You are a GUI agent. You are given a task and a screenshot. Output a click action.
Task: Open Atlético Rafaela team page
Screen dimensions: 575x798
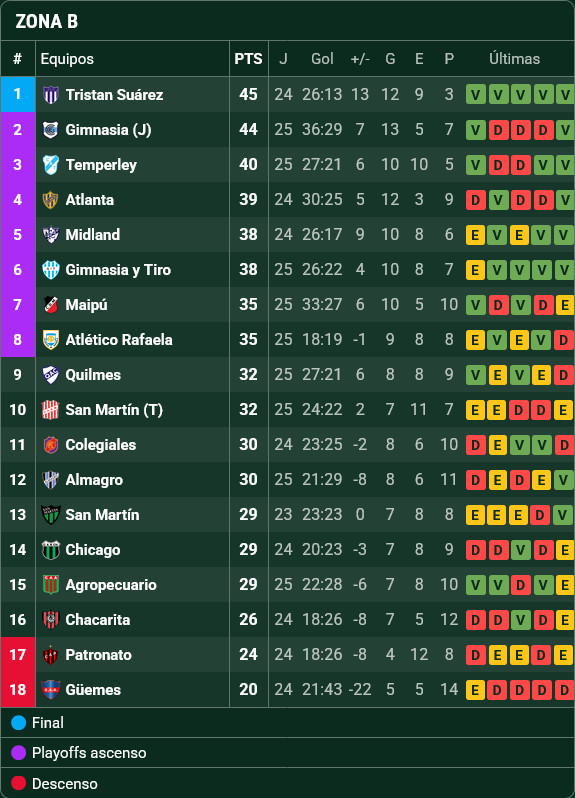(x=119, y=339)
